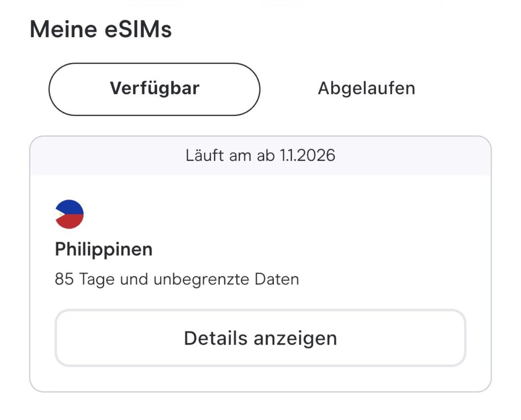Tap the word "Tage" in the plan description
This screenshot has width=521, height=420.
(x=97, y=279)
